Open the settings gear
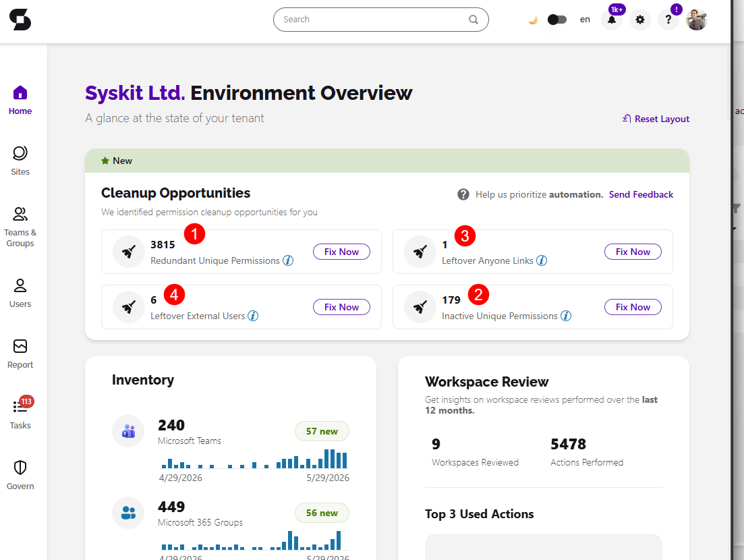 point(640,20)
